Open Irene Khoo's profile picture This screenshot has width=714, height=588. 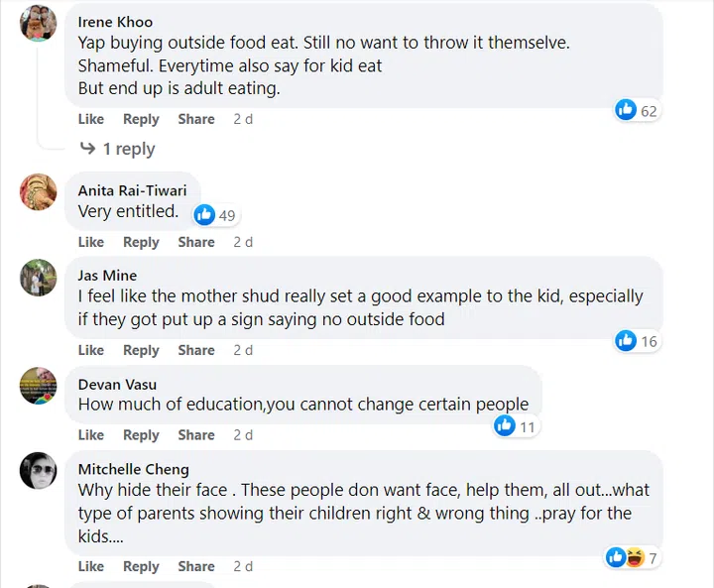[39, 23]
